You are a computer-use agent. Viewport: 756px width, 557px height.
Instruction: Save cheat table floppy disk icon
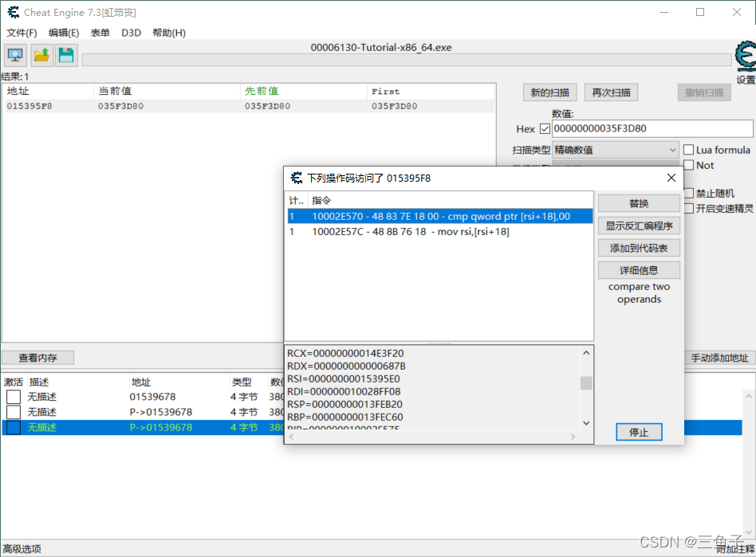[x=66, y=55]
